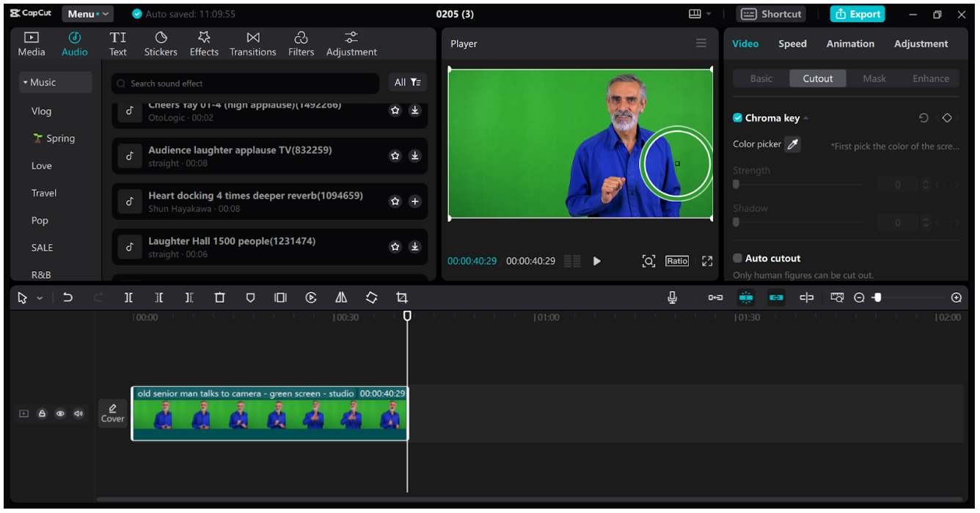The image size is (980, 513).
Task: Adjust the Strength slider handle
Action: click(x=736, y=185)
